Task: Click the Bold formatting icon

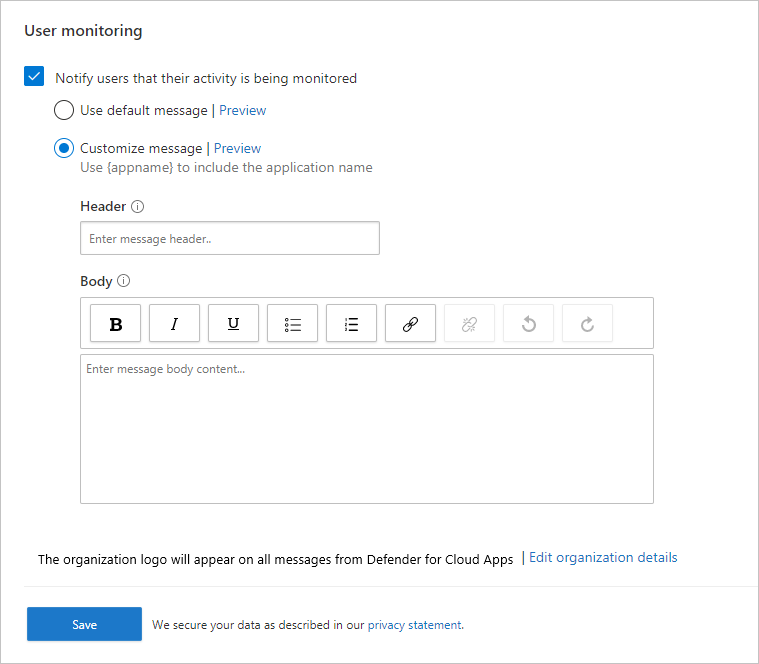Action: [116, 324]
